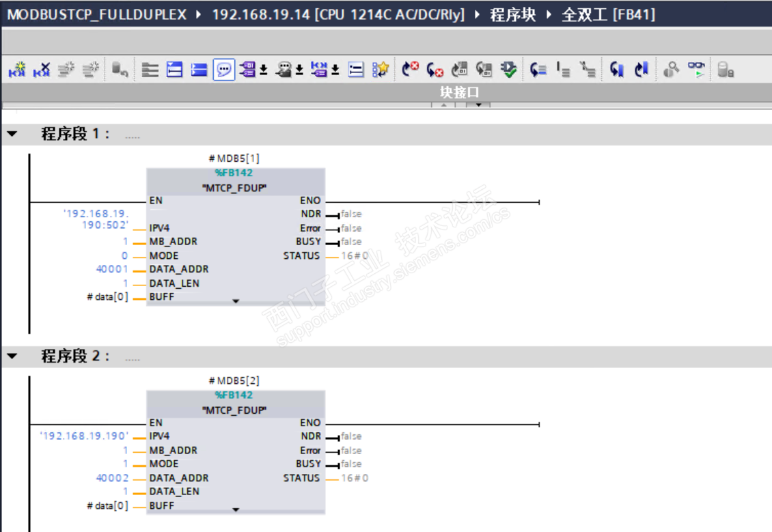Click NDR output false in network 1
This screenshot has width=772, height=532.
tap(351, 214)
